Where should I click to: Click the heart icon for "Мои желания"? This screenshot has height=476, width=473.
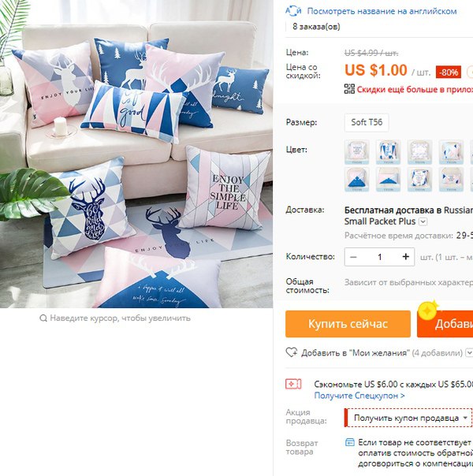point(292,352)
